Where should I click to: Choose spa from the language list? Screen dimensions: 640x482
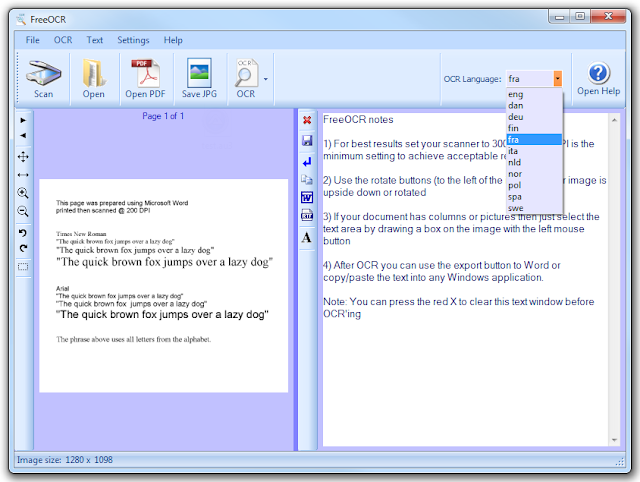coord(534,197)
